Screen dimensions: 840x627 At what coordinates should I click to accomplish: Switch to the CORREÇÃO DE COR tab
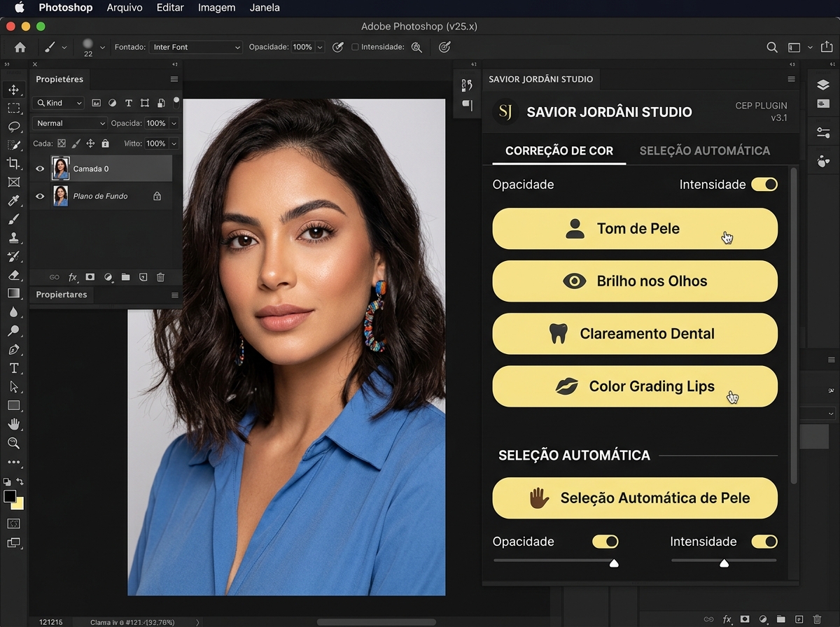pyautogui.click(x=559, y=151)
